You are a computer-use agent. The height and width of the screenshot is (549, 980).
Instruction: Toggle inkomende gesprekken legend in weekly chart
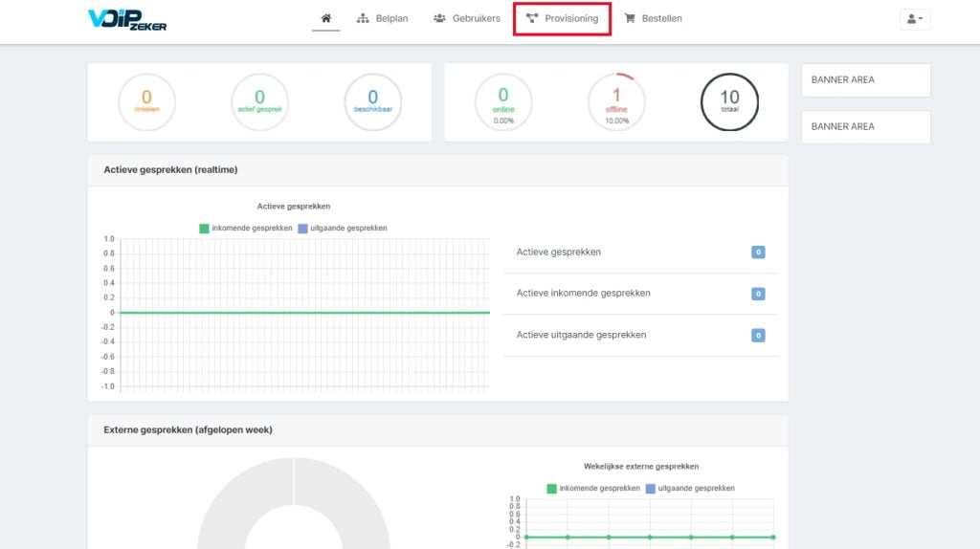pyautogui.click(x=593, y=489)
